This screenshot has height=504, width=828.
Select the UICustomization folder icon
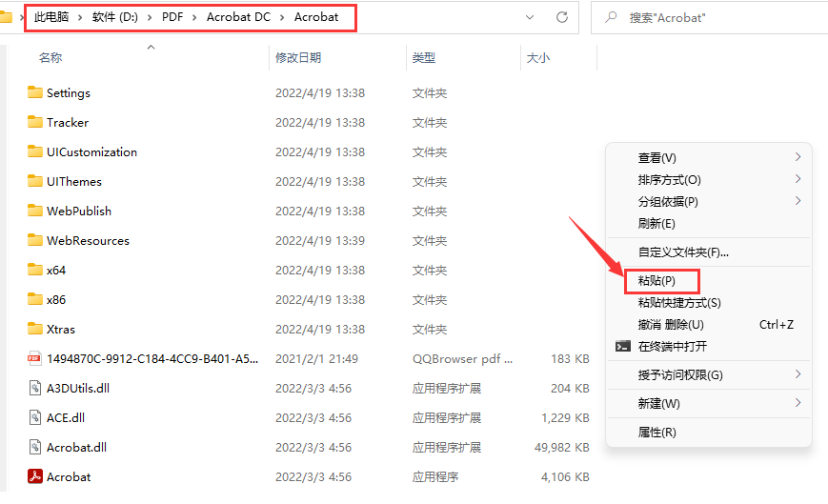[x=35, y=151]
